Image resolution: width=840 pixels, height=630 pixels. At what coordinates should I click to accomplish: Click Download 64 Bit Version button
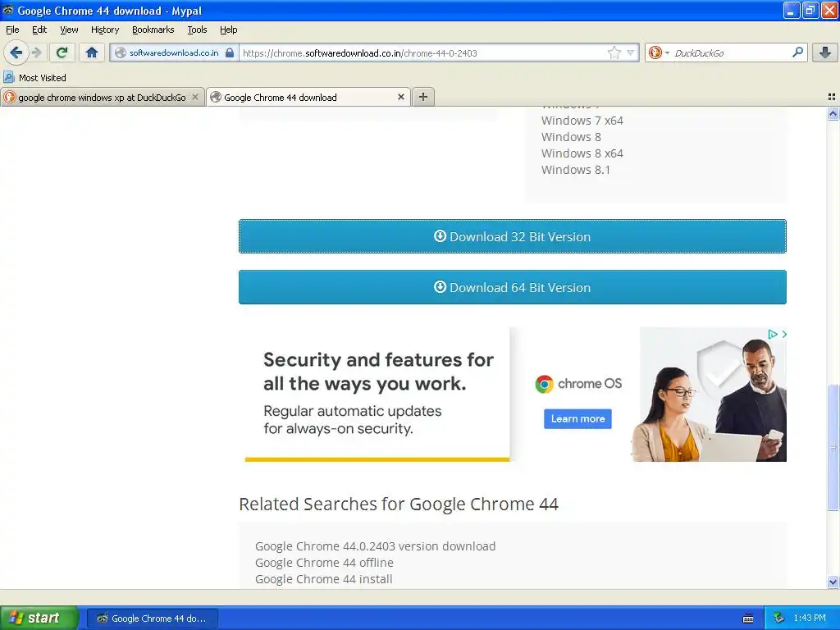[512, 287]
